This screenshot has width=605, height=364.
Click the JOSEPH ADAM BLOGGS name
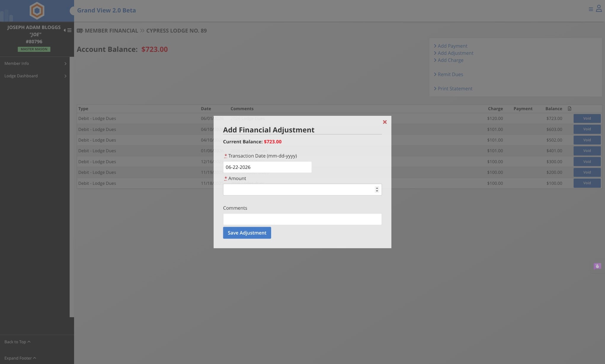pyautogui.click(x=34, y=27)
